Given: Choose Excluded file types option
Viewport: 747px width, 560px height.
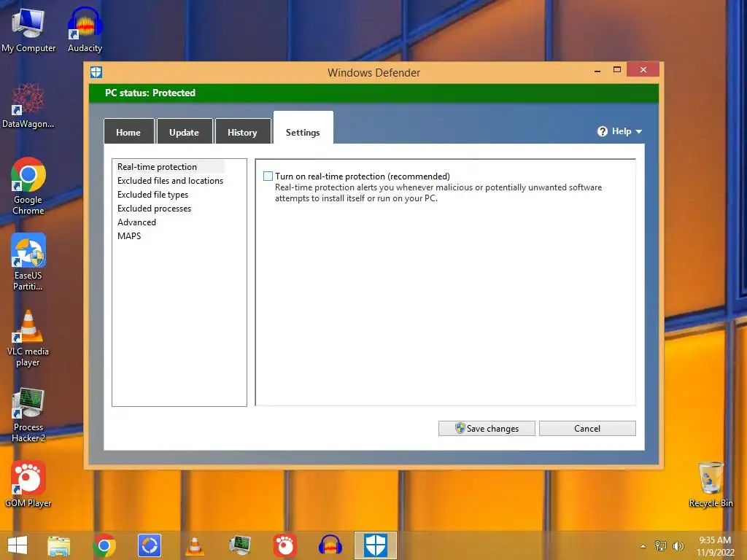Looking at the screenshot, I should point(152,194).
